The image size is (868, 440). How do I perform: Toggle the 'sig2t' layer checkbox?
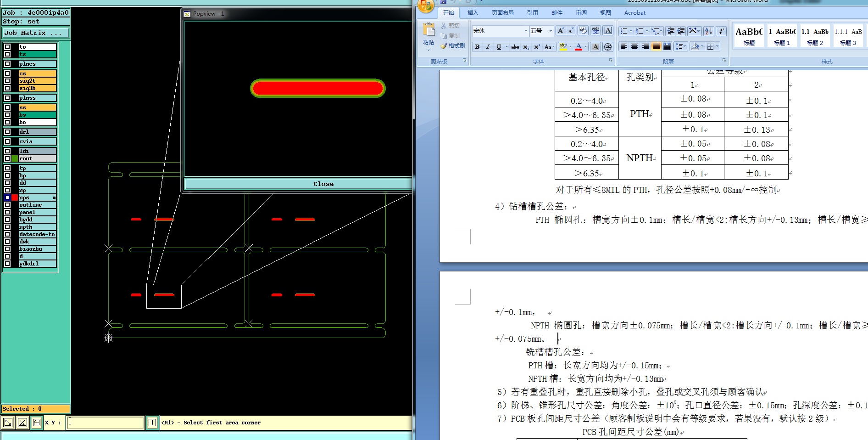[7, 81]
